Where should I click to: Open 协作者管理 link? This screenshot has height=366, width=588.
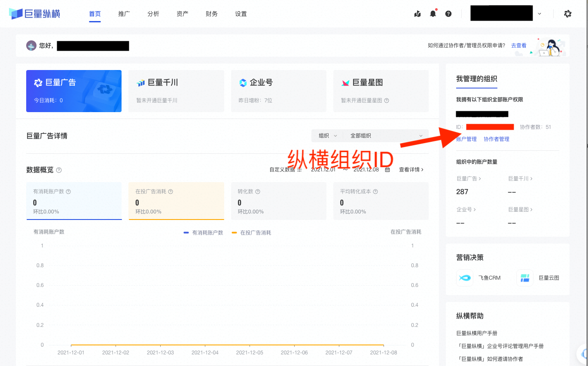pyautogui.click(x=497, y=139)
